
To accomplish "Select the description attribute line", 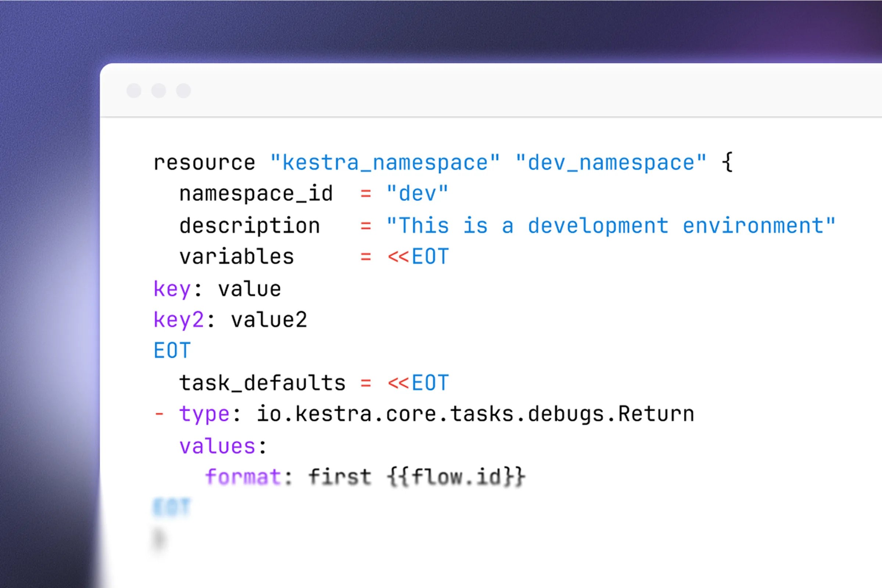I will 250,225.
